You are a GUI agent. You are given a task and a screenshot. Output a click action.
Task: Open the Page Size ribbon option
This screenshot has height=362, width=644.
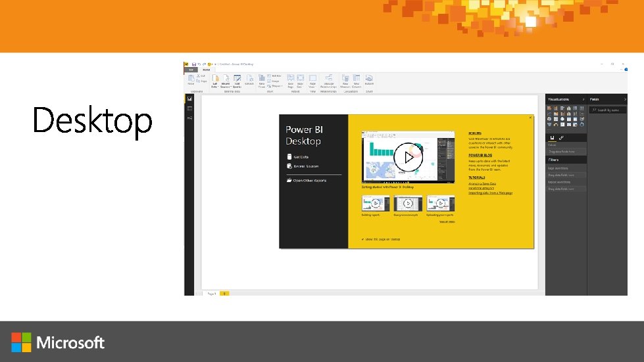300,81
